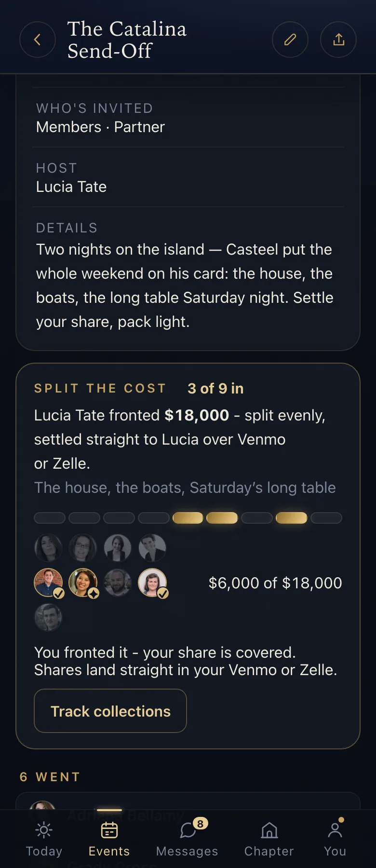Image resolution: width=376 pixels, height=868 pixels.
Task: Open the Chapter house icon
Action: [x=269, y=830]
